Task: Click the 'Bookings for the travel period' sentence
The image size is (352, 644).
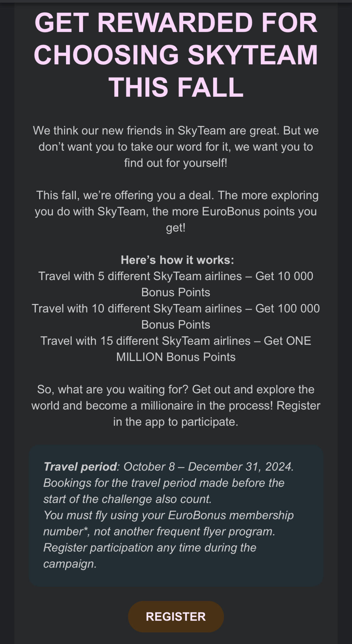Action: pyautogui.click(x=163, y=491)
